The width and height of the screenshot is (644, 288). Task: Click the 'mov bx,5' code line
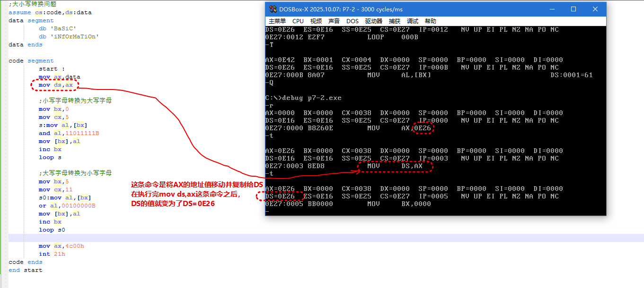[54, 181]
